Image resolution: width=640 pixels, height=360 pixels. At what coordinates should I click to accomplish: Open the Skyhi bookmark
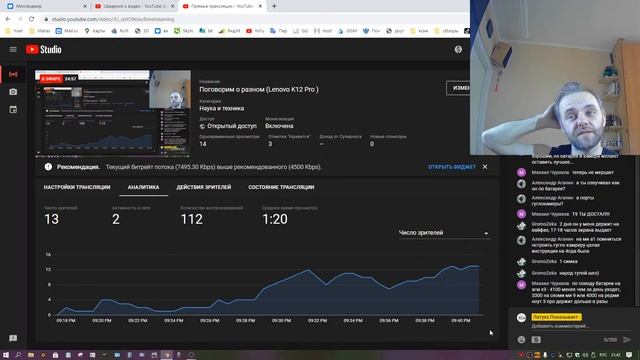pos(183,31)
